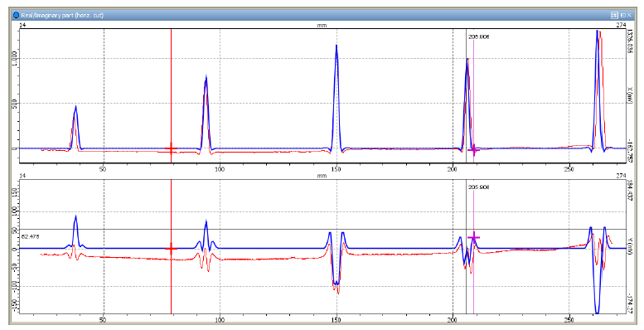Click the blue peak near 150 mm, upper plot
644x330 pixels.
pos(337,46)
